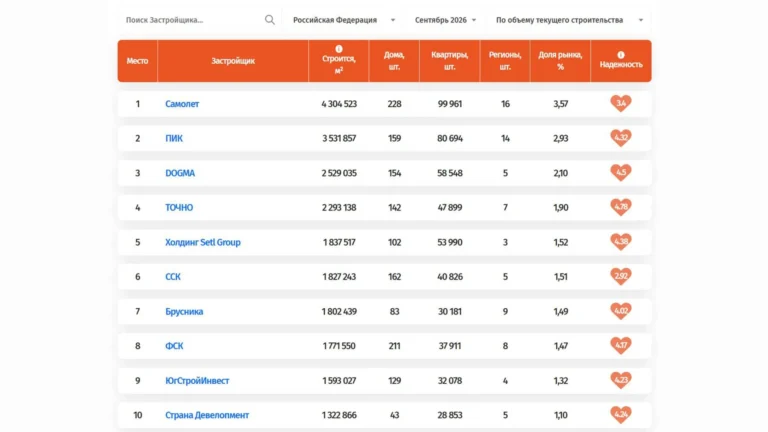Open the Брусника developer link

point(184,312)
